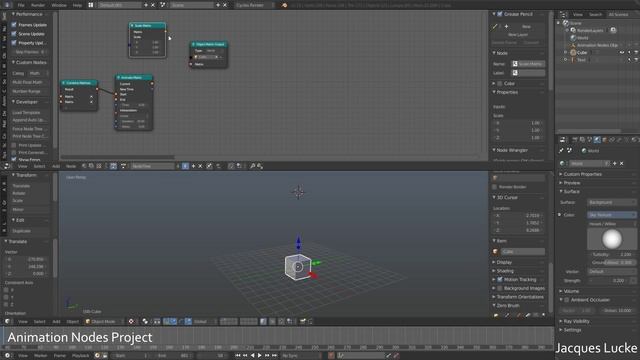Viewport: 640px width, 360px height.
Task: Click the node editor zoom magnifier icon
Action: click(x=252, y=166)
